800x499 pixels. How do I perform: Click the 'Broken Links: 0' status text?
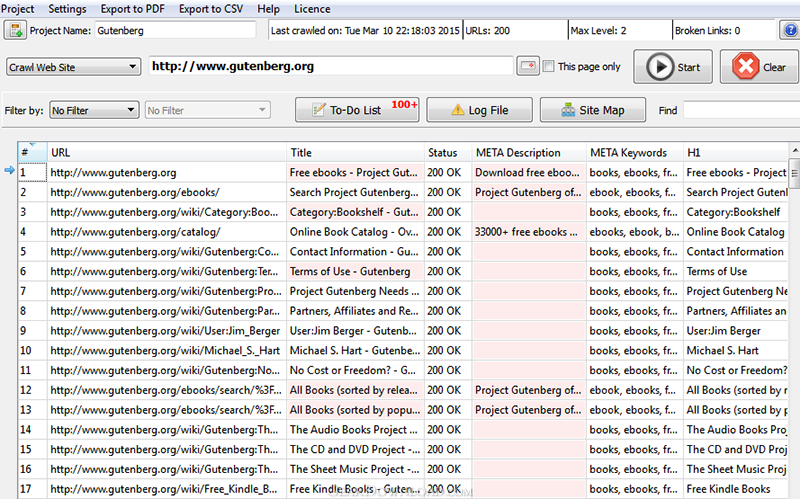point(708,31)
